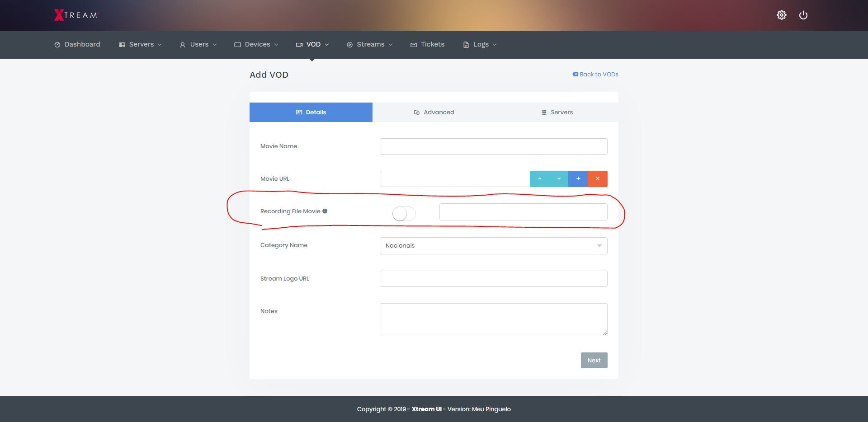The height and width of the screenshot is (422, 868).
Task: Click the info icon beside Recording File Movie
Action: [325, 211]
